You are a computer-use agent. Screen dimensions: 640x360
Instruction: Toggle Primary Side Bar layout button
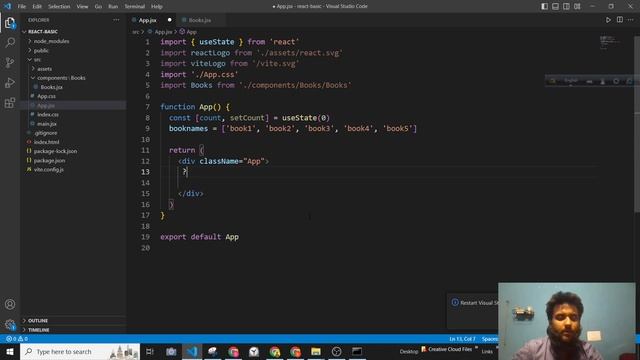coord(544,6)
